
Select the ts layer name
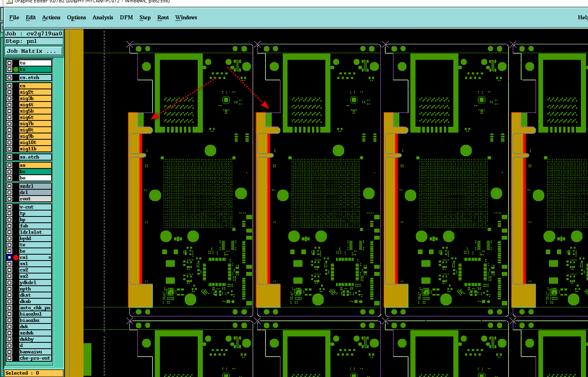[35, 69]
